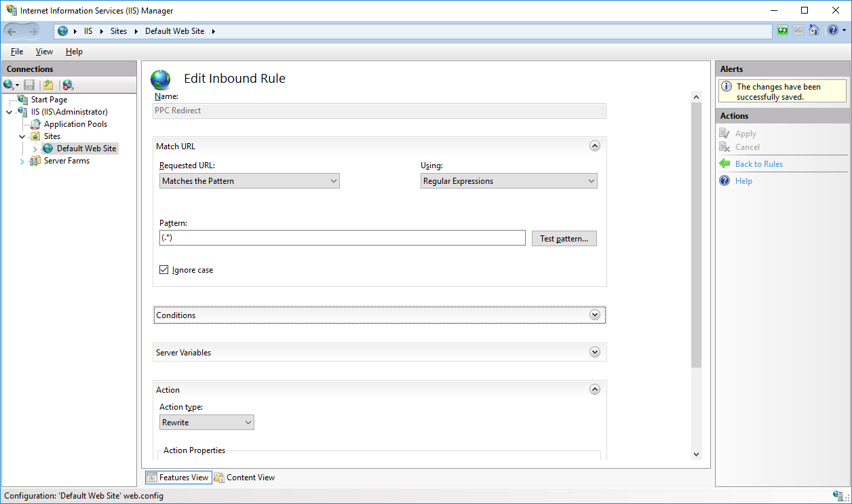The image size is (852, 504).
Task: Click the green Refresh page icon
Action: tap(783, 31)
